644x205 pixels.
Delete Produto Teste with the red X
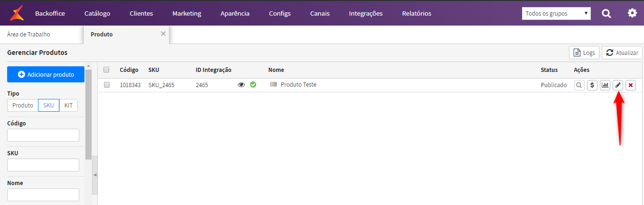(630, 85)
